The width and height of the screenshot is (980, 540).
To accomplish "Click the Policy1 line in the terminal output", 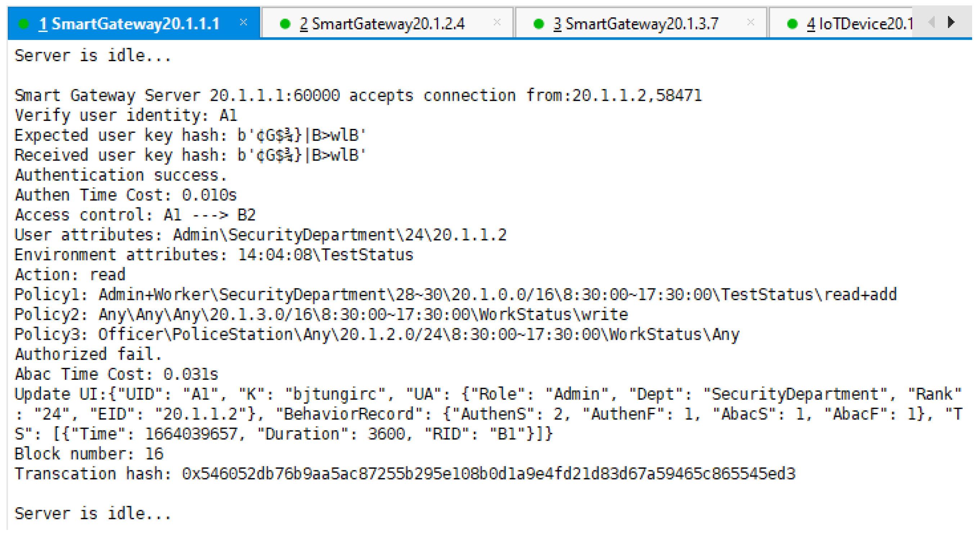I will pyautogui.click(x=455, y=294).
